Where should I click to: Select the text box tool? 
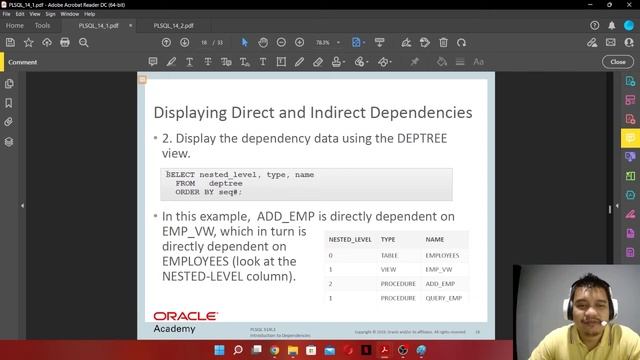tap(281, 62)
